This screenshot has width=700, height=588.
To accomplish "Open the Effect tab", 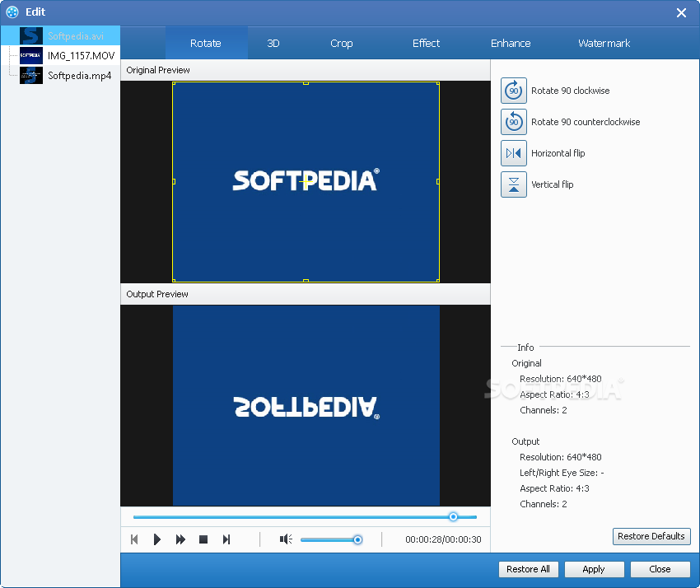I will click(426, 44).
